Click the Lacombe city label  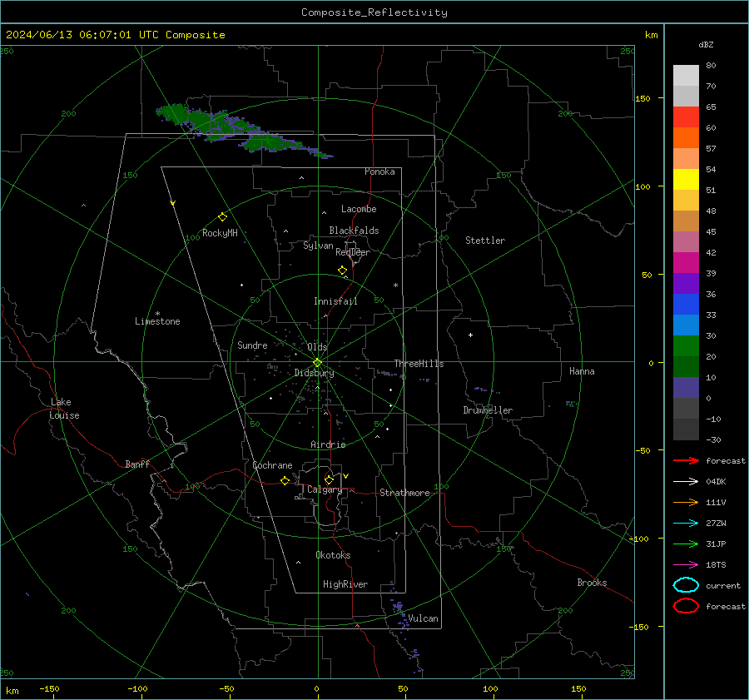click(x=359, y=209)
